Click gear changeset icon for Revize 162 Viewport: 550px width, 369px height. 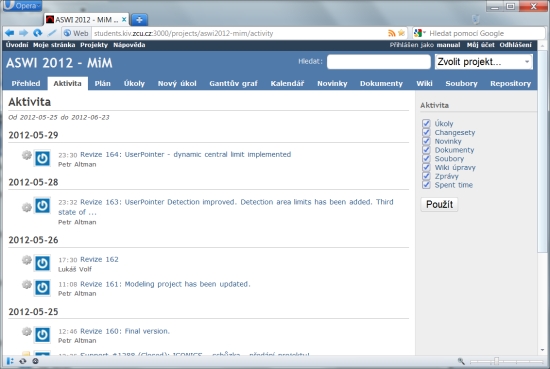pyautogui.click(x=27, y=260)
